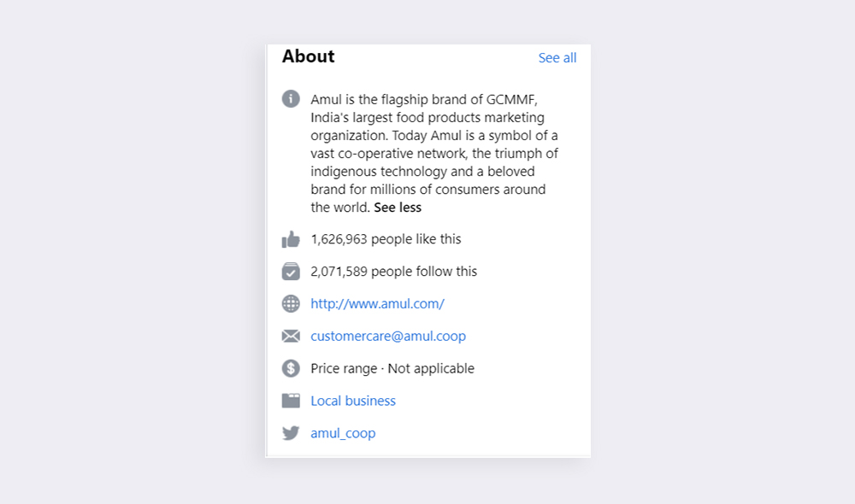Click the follow checkmark box icon
855x504 pixels.
[291, 272]
